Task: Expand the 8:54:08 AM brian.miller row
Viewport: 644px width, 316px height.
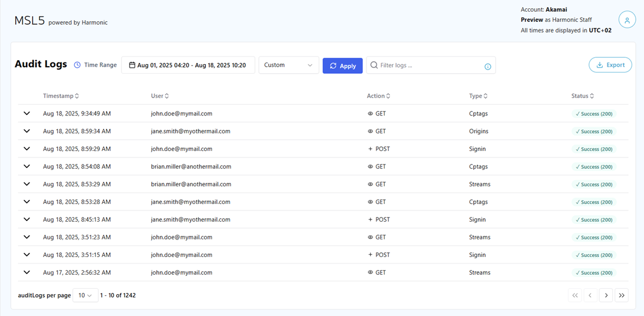Action: point(27,167)
